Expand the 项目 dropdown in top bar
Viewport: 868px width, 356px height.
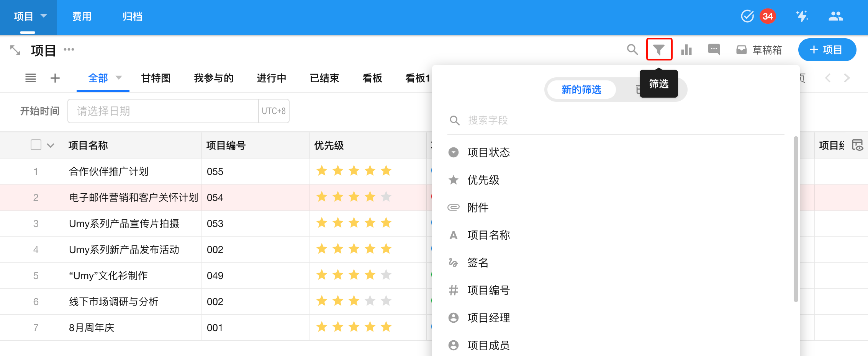point(44,16)
